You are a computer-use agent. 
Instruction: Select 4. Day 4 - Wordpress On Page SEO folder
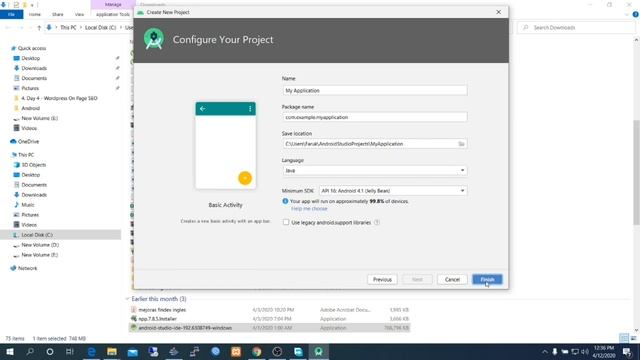point(59,98)
